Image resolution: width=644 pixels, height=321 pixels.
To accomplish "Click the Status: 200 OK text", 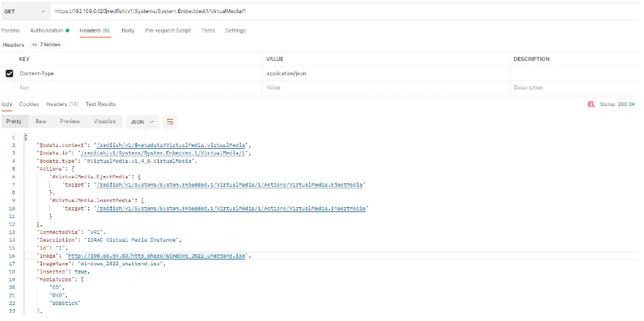I will (x=618, y=105).
